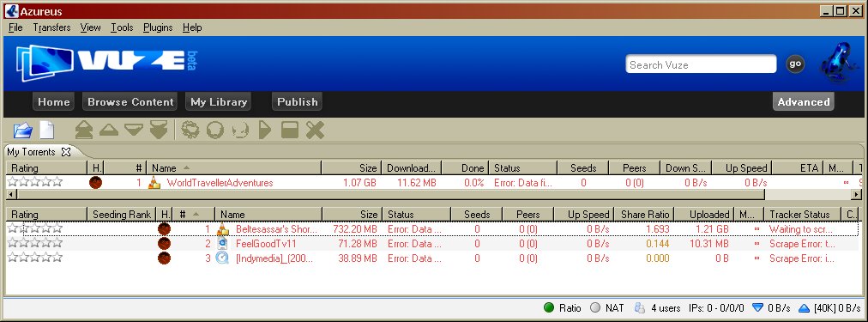Click the 1.693 share ratio value
The image size is (868, 322).
tap(658, 229)
